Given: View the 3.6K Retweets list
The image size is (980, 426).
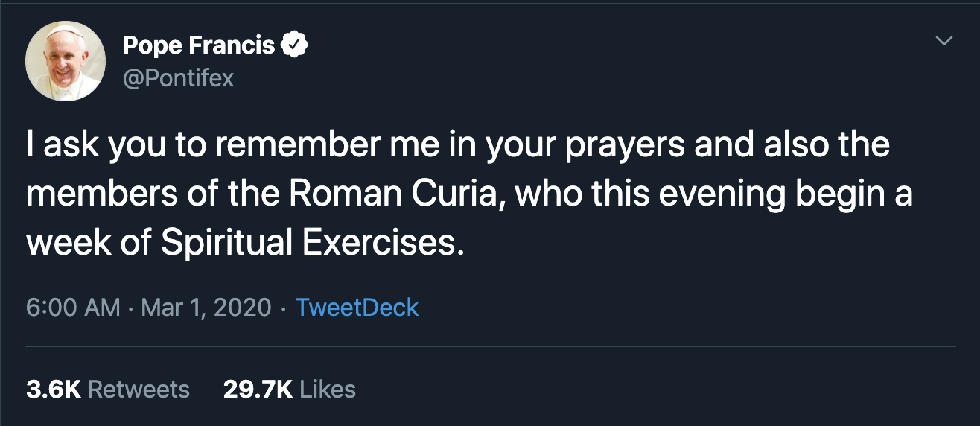Looking at the screenshot, I should point(108,389).
